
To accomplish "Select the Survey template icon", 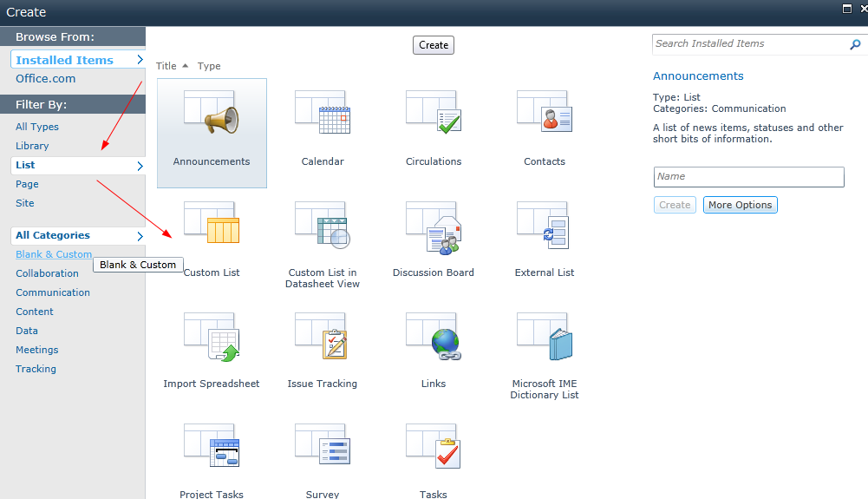I will [x=323, y=444].
